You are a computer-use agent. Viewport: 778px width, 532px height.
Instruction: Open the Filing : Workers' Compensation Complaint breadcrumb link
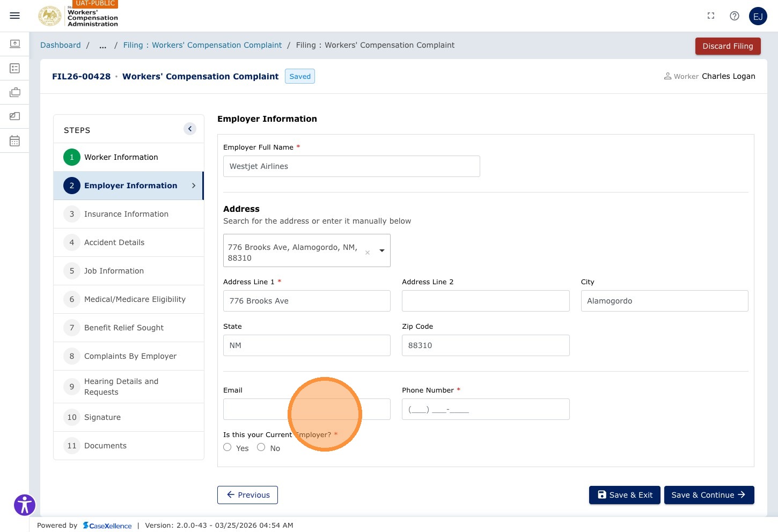(x=202, y=45)
